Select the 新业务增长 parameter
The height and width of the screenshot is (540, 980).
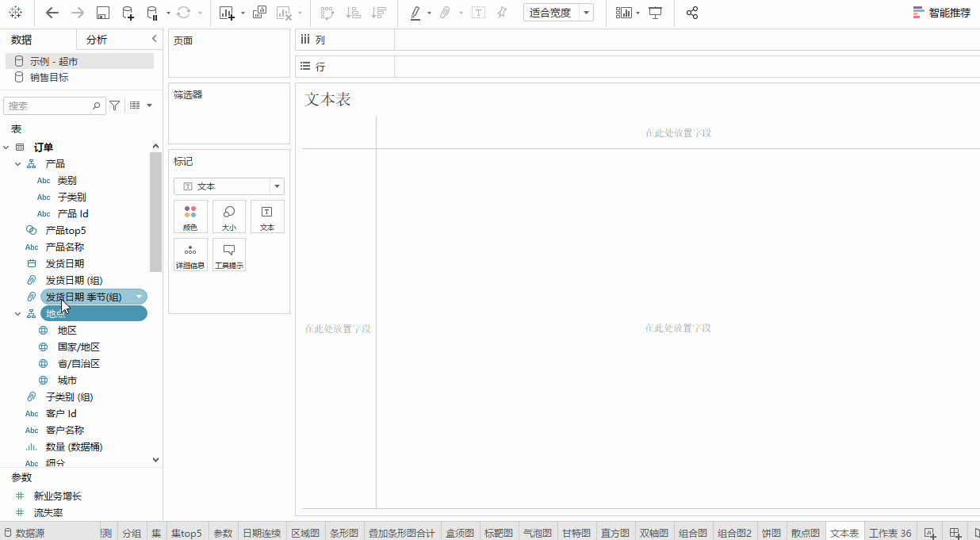[x=57, y=496]
